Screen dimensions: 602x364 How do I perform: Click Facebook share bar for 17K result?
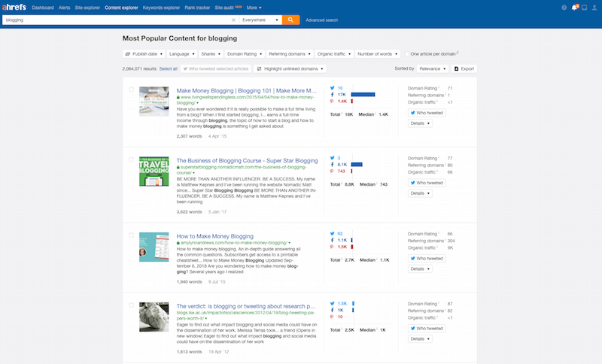[363, 94]
